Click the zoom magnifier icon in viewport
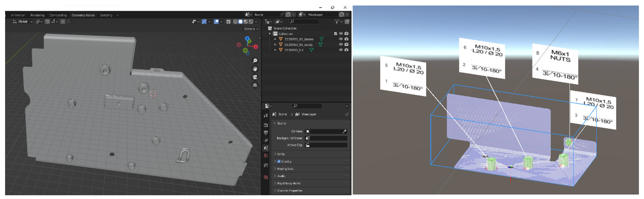This screenshot has width=644, height=199. click(255, 61)
